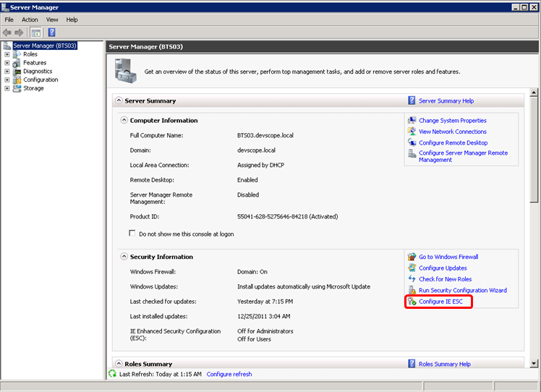Click the Go to Windows Firewall icon
Screen dimensions: 541x392
[x=412, y=257]
